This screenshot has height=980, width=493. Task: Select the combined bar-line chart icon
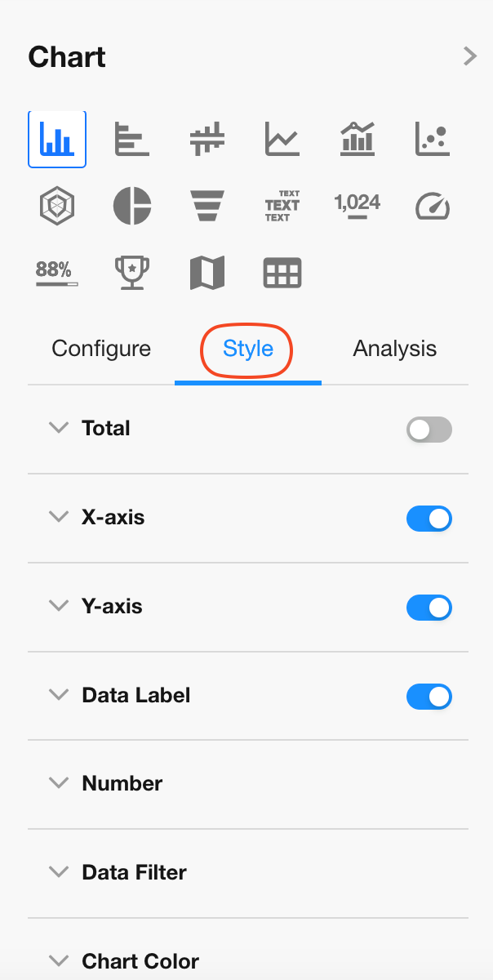tap(358, 139)
